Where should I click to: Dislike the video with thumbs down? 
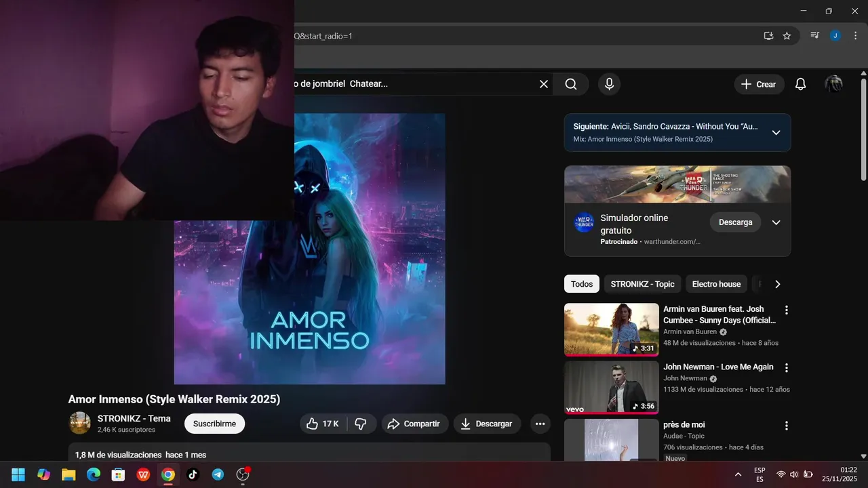click(361, 424)
